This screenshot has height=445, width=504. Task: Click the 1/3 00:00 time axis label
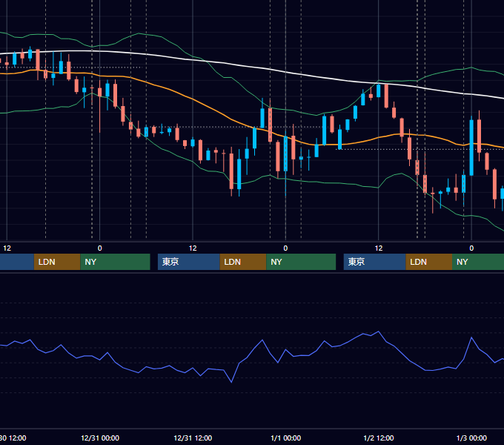click(471, 438)
